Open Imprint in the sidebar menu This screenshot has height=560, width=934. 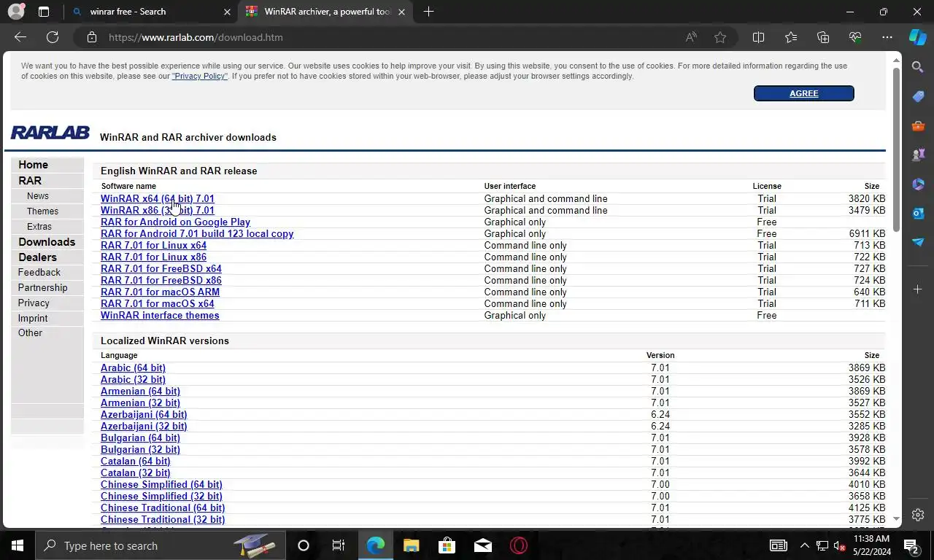(x=33, y=319)
